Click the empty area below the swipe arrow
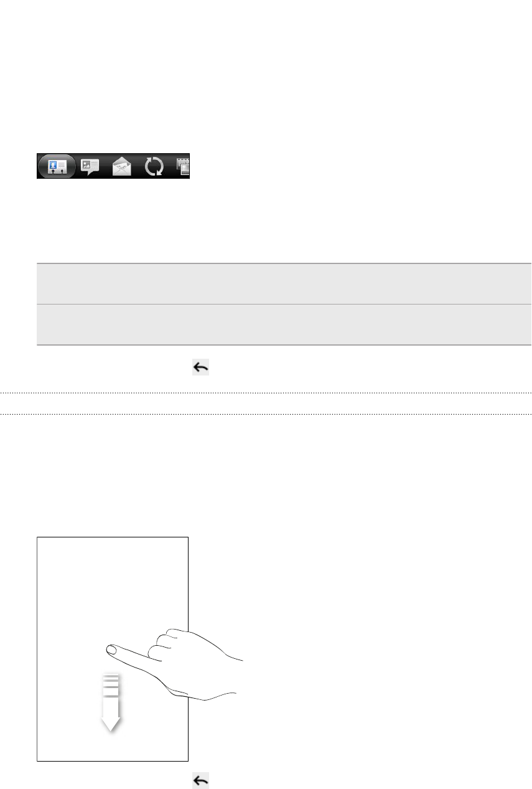The image size is (532, 789). click(x=112, y=746)
